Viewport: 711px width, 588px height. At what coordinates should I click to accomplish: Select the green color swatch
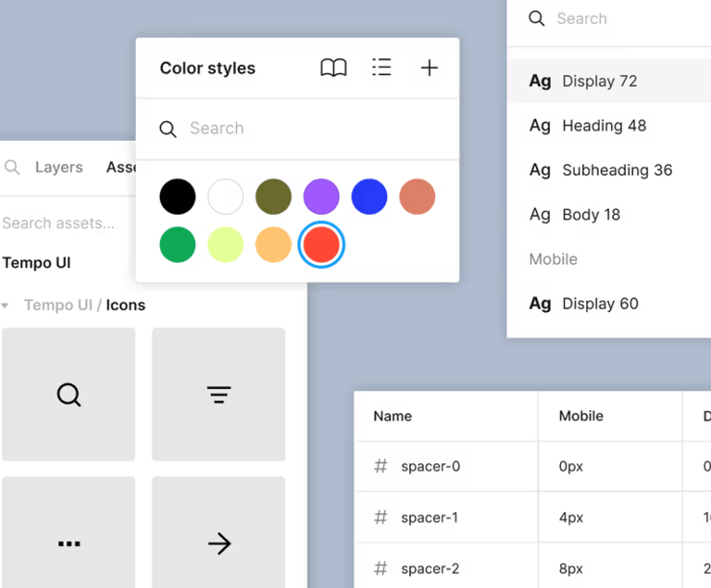click(178, 244)
